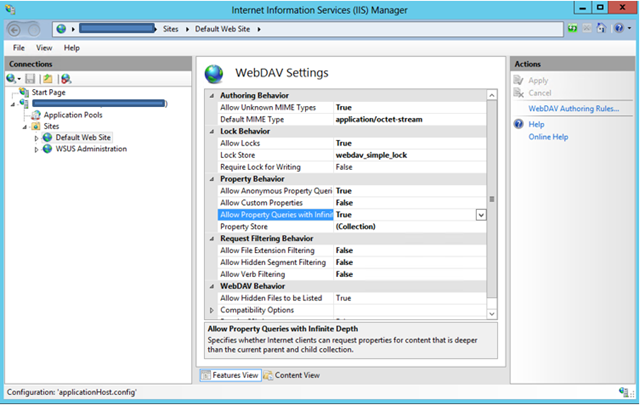640x405 pixels.
Task: Select Allow Anonymous Property Queries row
Action: (352, 191)
